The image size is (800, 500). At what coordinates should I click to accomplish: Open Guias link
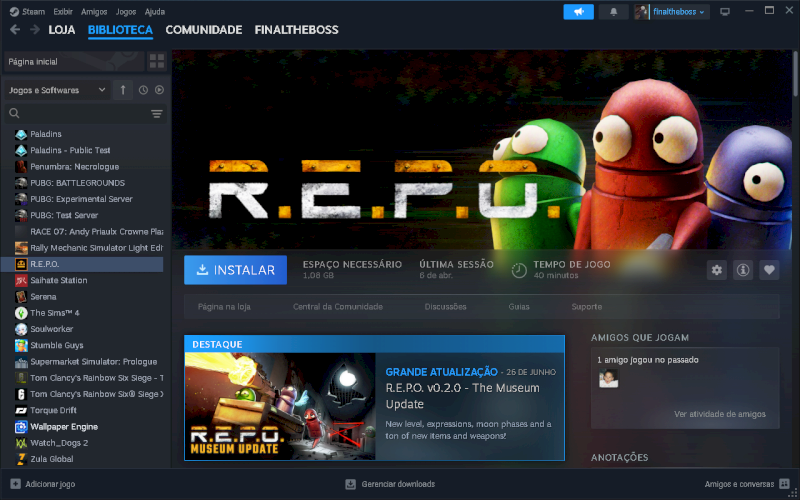point(519,307)
